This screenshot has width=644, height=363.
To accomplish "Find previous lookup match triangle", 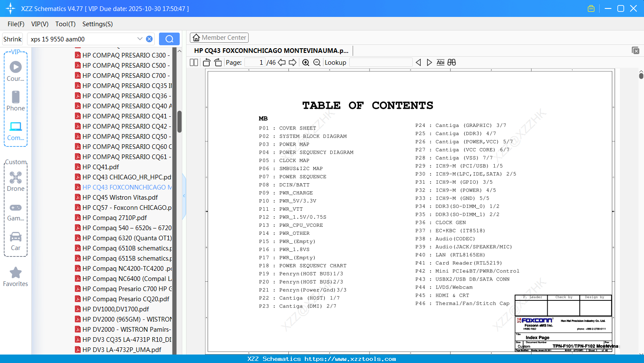I will coord(418,63).
